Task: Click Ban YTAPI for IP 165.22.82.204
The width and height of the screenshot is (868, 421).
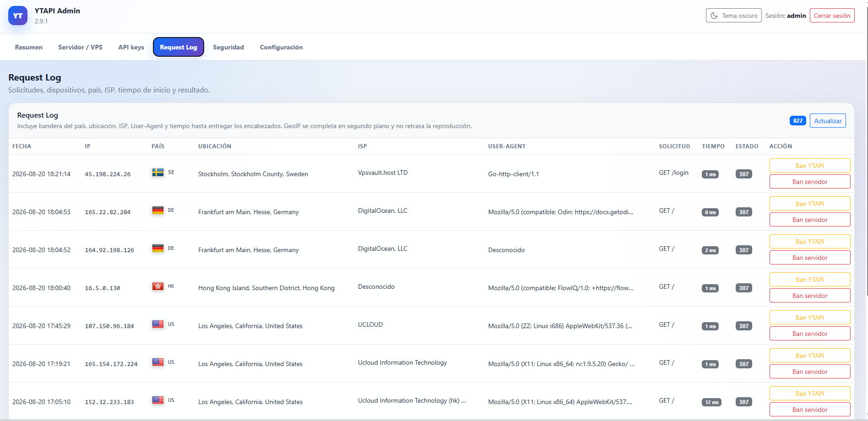Action: pyautogui.click(x=810, y=204)
